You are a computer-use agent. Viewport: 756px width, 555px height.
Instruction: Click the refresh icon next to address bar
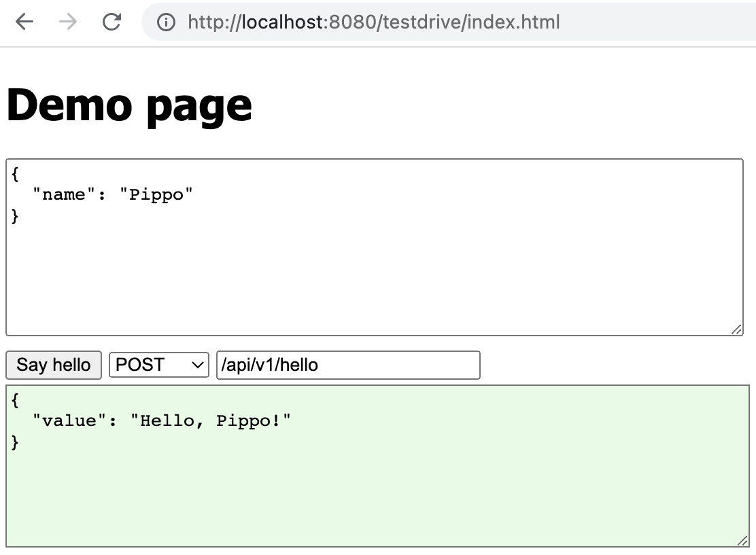[111, 22]
